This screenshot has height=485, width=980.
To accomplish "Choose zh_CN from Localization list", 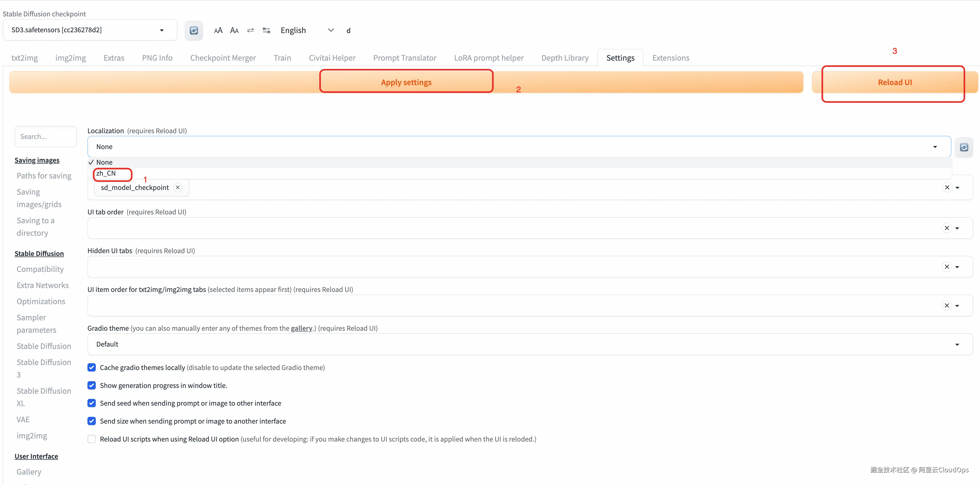I will click(x=106, y=174).
